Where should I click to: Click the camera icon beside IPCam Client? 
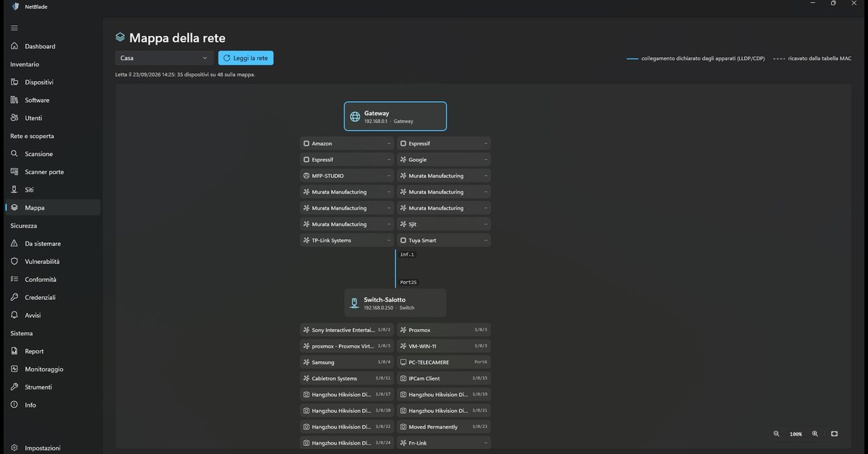(403, 378)
